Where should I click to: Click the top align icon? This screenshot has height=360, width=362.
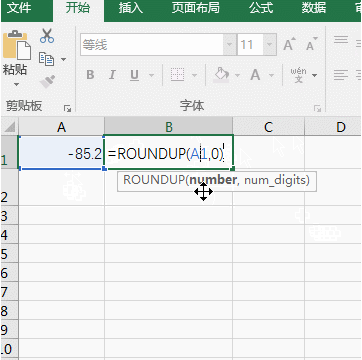click(341, 41)
